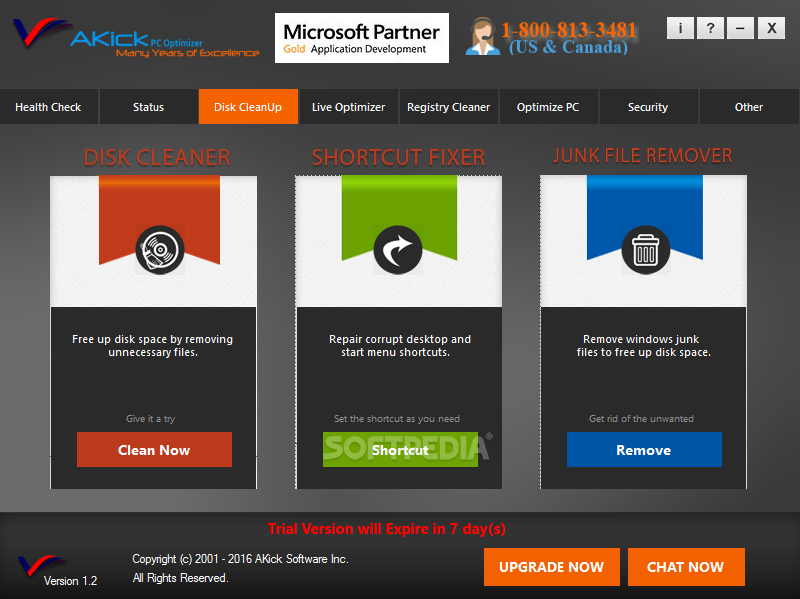Select the Other tab
This screenshot has width=800, height=599.
pyautogui.click(x=748, y=107)
